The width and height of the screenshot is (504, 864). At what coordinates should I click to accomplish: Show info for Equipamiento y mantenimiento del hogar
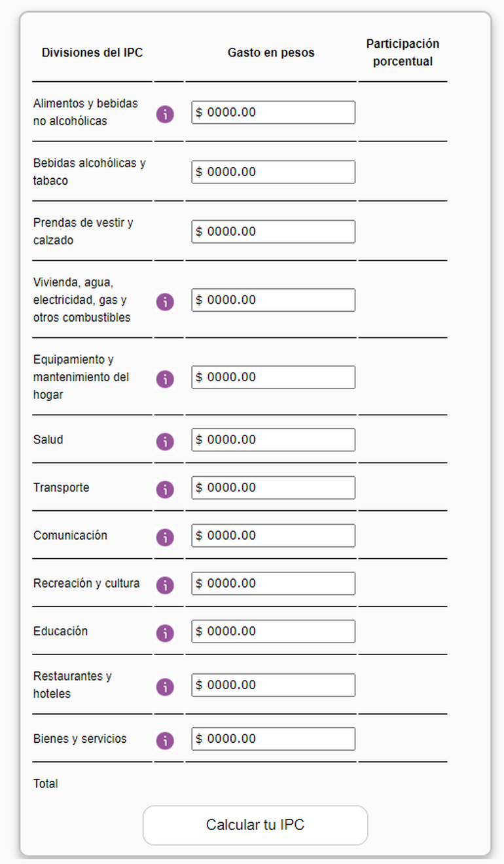coord(165,379)
